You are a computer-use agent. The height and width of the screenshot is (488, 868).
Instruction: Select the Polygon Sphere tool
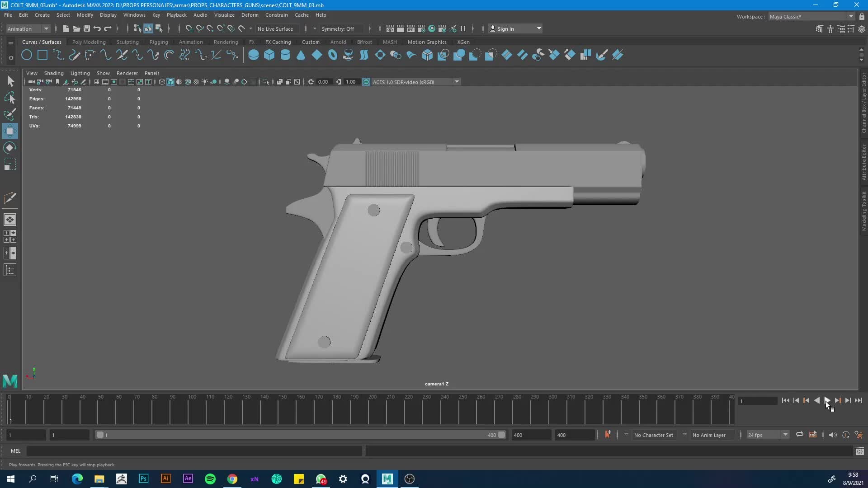tap(254, 55)
